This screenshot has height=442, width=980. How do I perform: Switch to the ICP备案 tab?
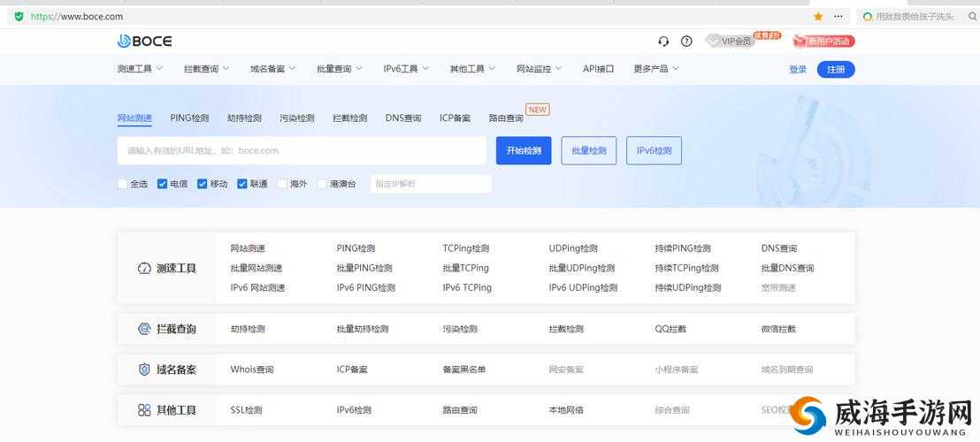455,118
